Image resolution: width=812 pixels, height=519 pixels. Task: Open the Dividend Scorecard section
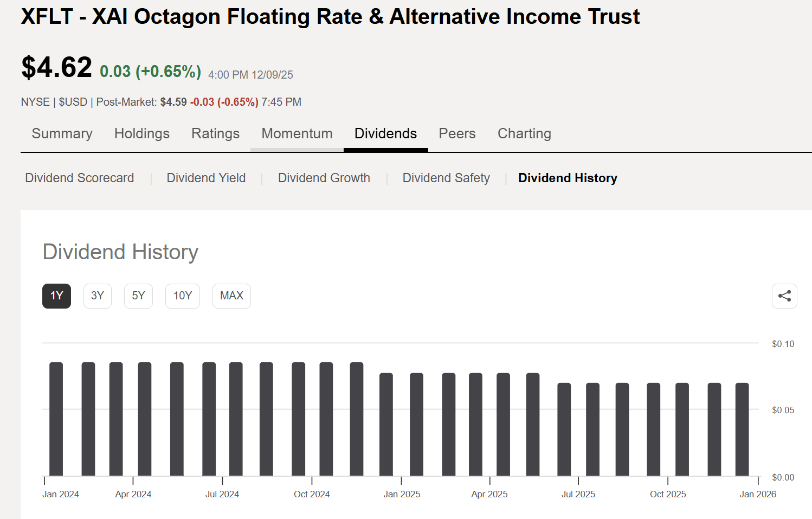[x=79, y=178]
